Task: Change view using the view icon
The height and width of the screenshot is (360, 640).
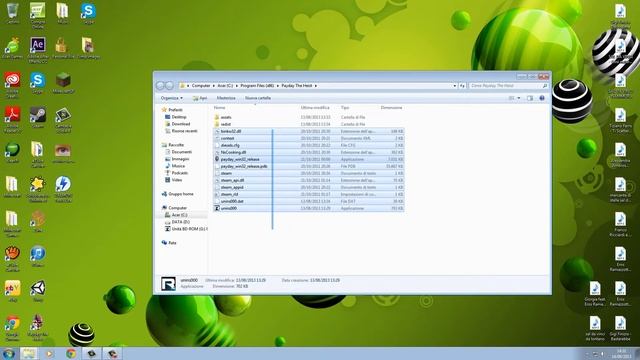Action: coord(511,98)
